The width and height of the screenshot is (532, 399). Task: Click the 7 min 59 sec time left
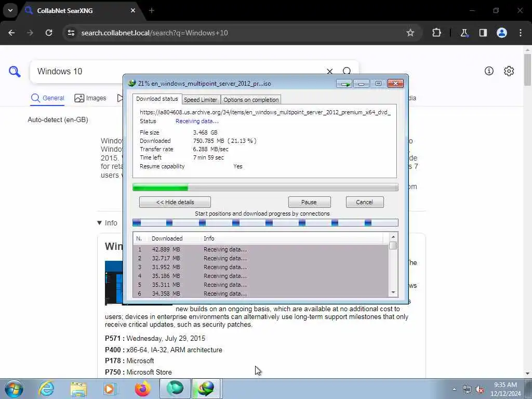click(x=208, y=157)
